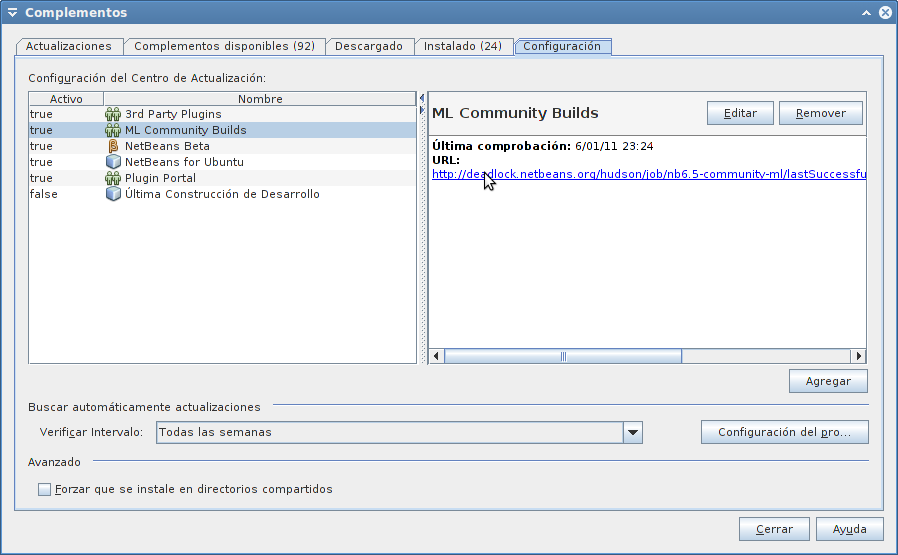Roll up the window with the title bar arrow
The width and height of the screenshot is (898, 555).
pyautogui.click(x=867, y=13)
